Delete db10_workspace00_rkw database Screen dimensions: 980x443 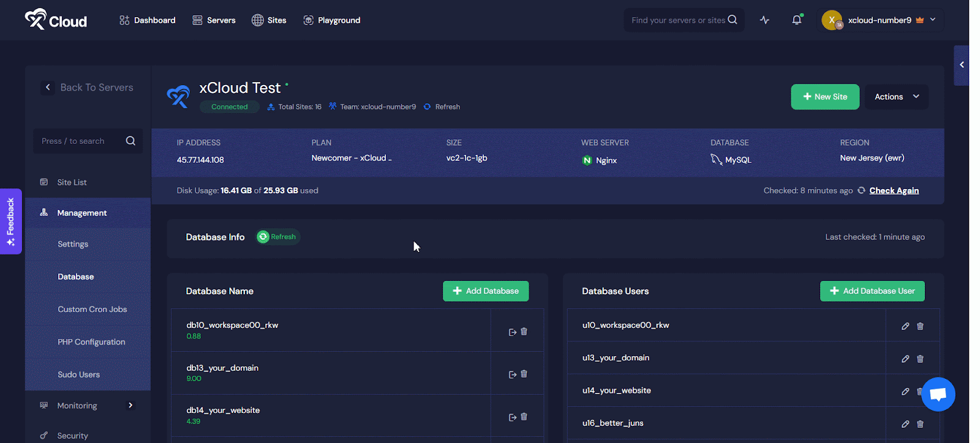tap(524, 331)
